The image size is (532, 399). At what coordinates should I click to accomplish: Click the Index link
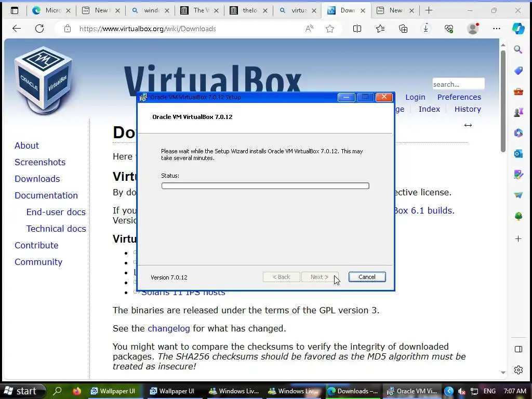click(x=429, y=109)
